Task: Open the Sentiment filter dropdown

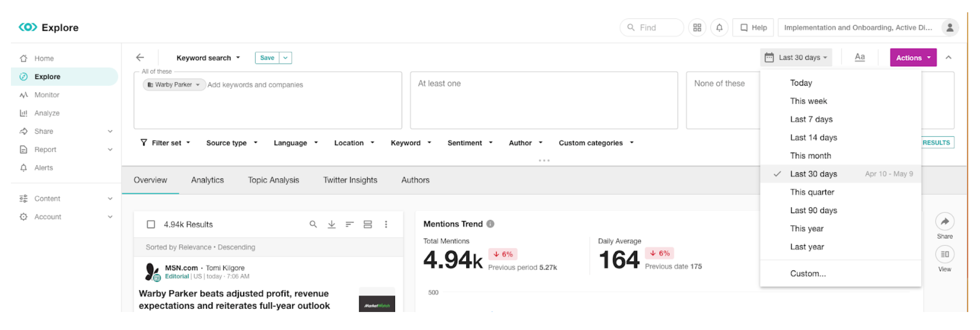Action: coord(470,143)
